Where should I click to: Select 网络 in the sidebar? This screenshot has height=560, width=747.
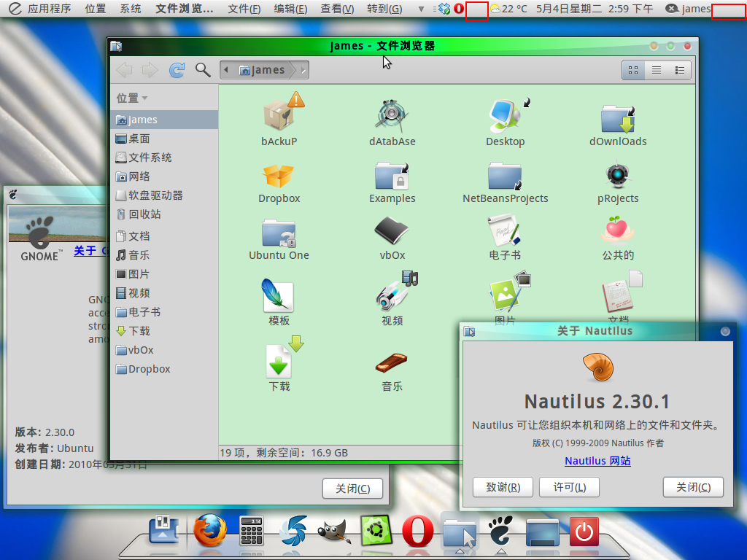[x=164, y=176]
